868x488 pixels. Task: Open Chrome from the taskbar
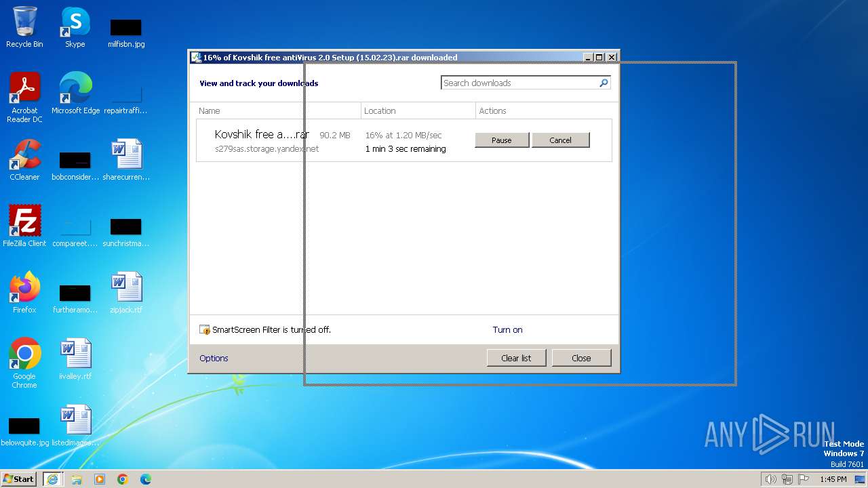click(123, 479)
